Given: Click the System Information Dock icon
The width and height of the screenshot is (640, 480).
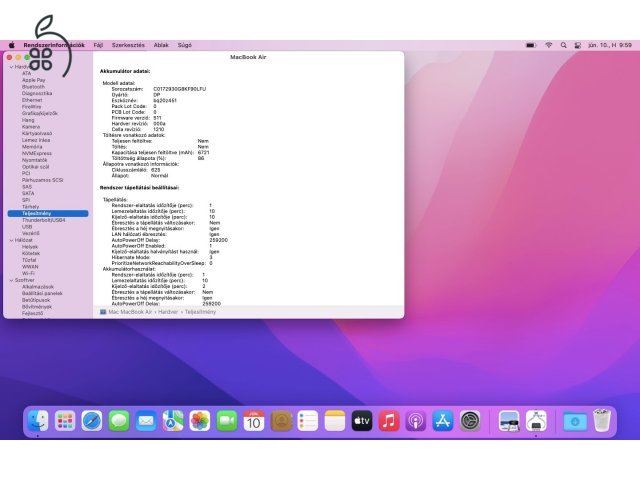Looking at the screenshot, I should (536, 421).
